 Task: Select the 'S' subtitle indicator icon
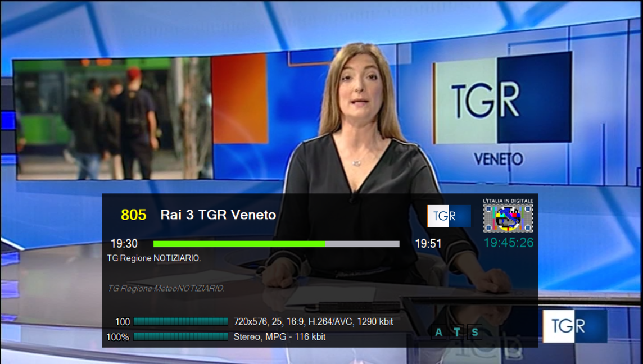click(x=475, y=333)
